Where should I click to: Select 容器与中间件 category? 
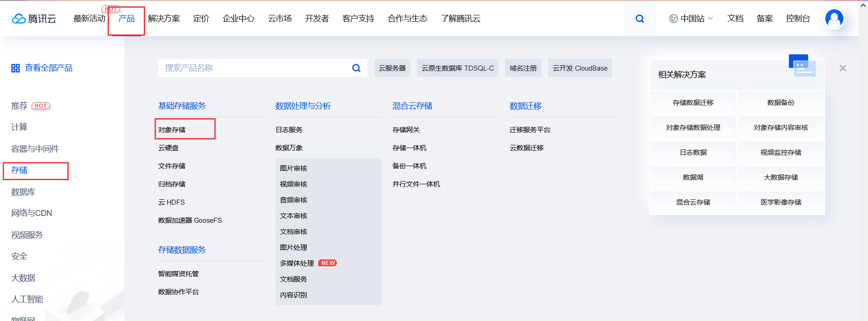pos(35,149)
